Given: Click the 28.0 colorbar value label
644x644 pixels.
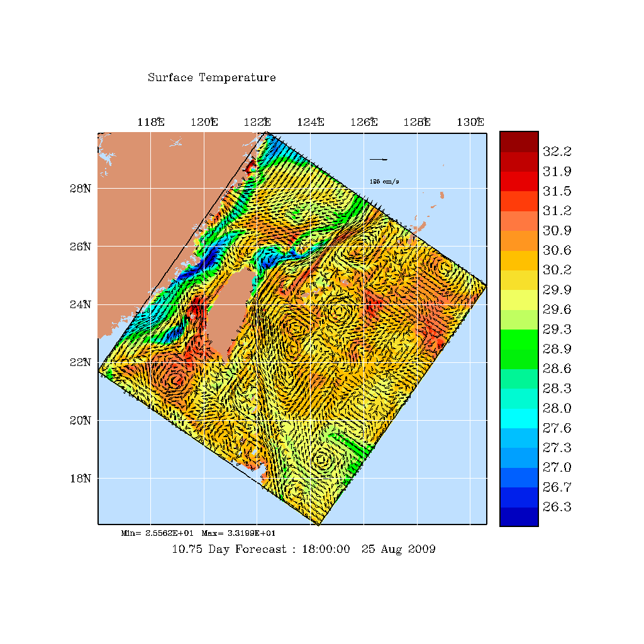Looking at the screenshot, I should 557,408.
